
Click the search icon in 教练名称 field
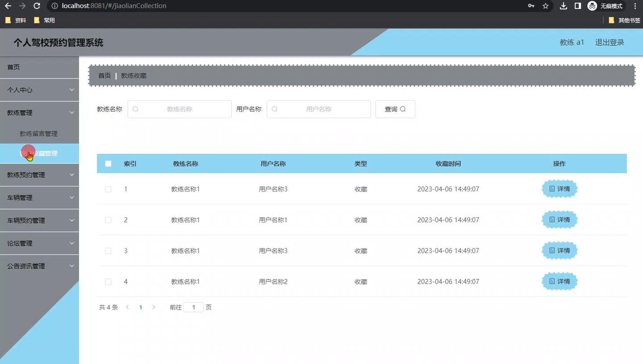(135, 109)
